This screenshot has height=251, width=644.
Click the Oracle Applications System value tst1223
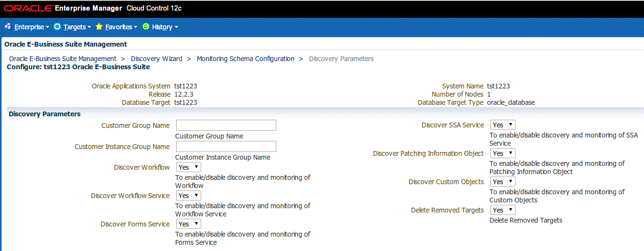(x=186, y=86)
